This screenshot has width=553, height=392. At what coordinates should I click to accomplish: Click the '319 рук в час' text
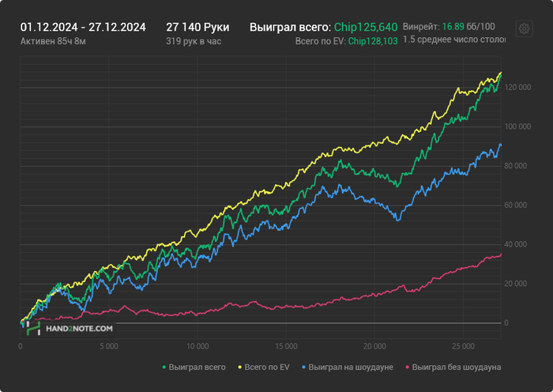point(194,41)
